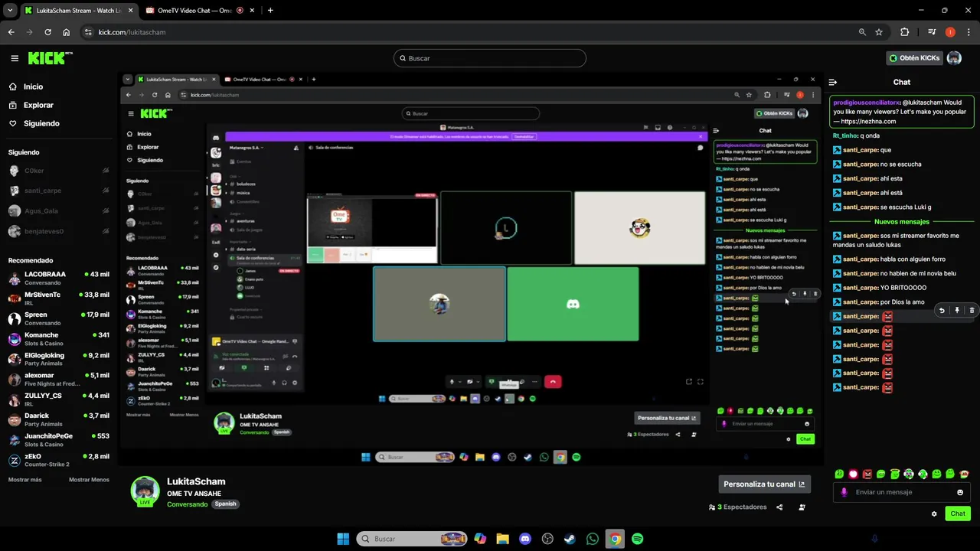Click the Spanish language tag

225,504
